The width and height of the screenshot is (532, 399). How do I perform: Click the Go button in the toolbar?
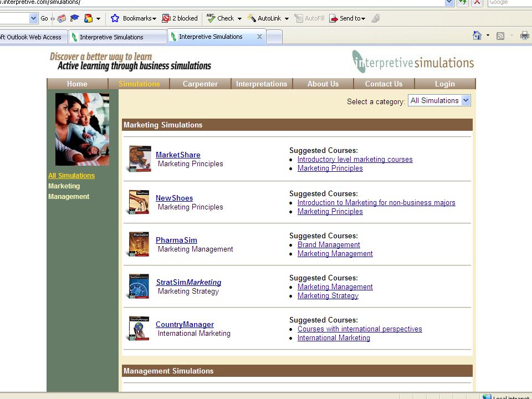pyautogui.click(x=44, y=18)
